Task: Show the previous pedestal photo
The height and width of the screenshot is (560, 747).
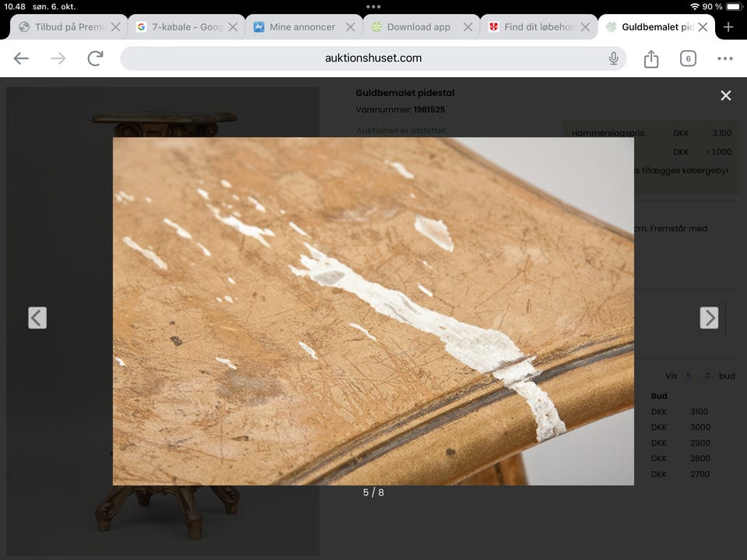Action: pyautogui.click(x=37, y=317)
